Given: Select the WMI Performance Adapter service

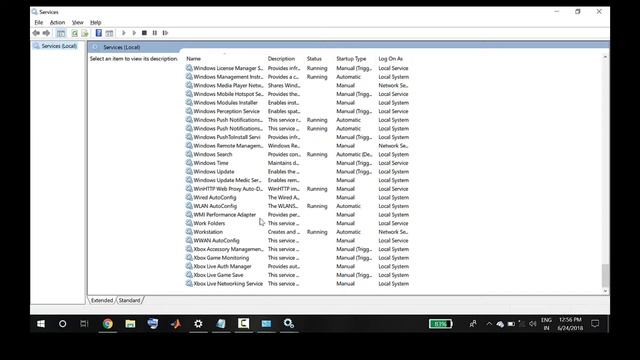Looking at the screenshot, I should [x=298, y=215].
